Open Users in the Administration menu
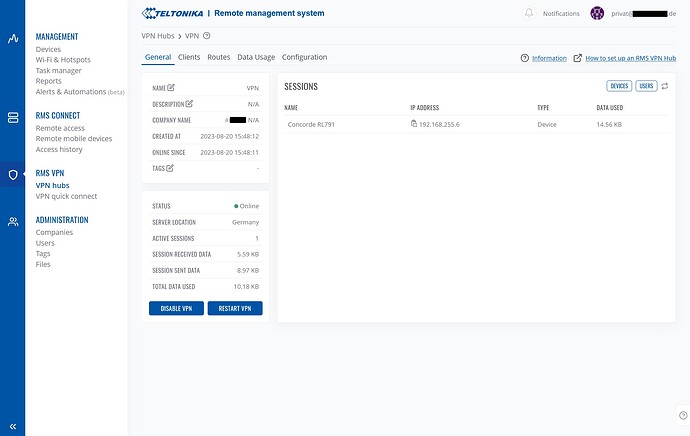 tap(45, 243)
